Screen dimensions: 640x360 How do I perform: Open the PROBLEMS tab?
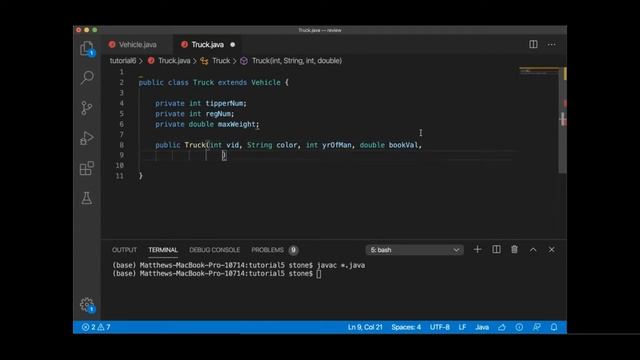point(267,250)
